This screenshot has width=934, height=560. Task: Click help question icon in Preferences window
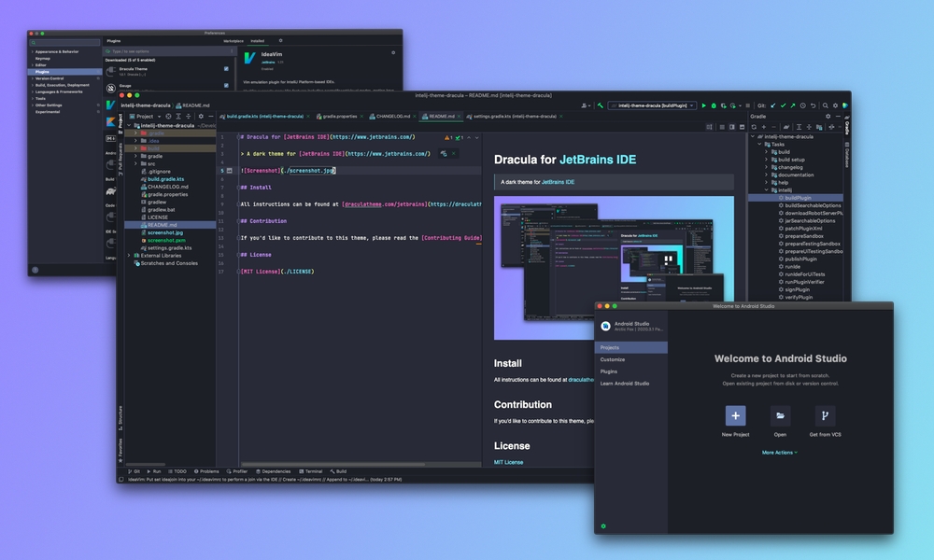pyautogui.click(x=35, y=270)
